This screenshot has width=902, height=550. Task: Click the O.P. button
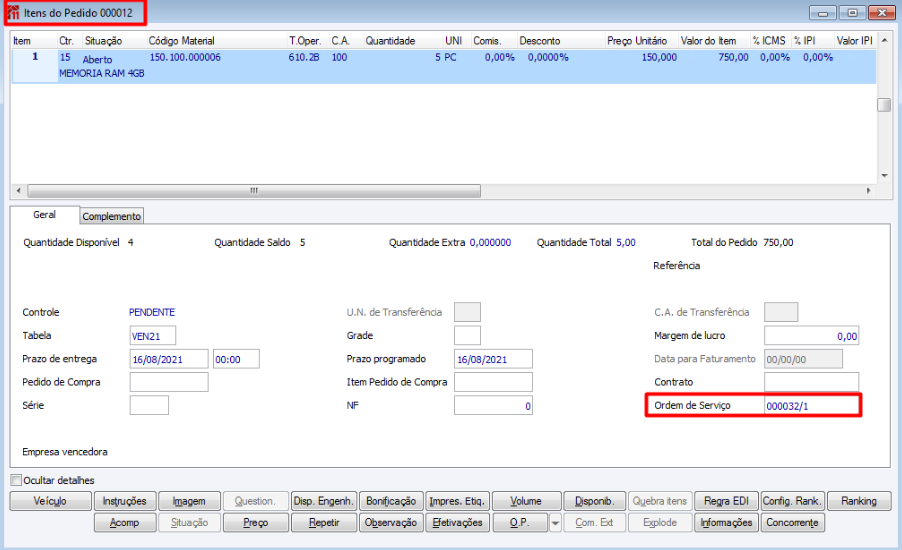520,523
